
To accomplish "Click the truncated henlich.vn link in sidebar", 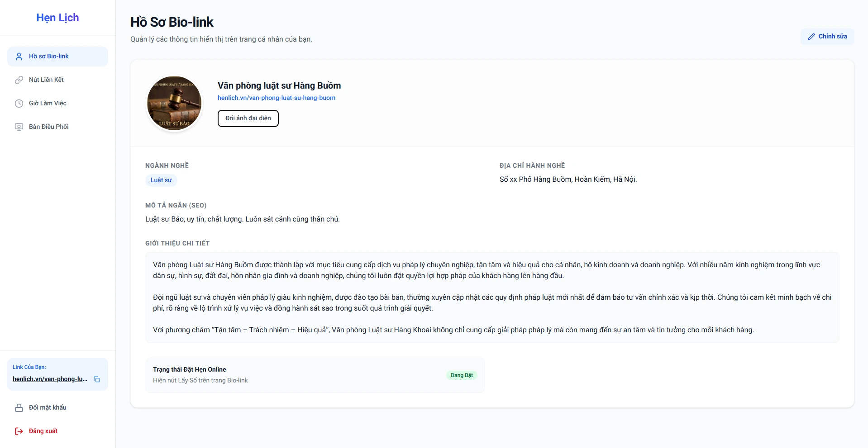I will click(50, 379).
